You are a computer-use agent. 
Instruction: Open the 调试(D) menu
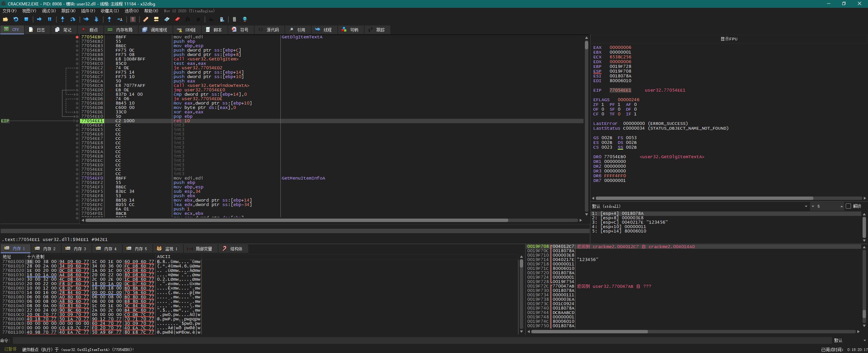49,11
